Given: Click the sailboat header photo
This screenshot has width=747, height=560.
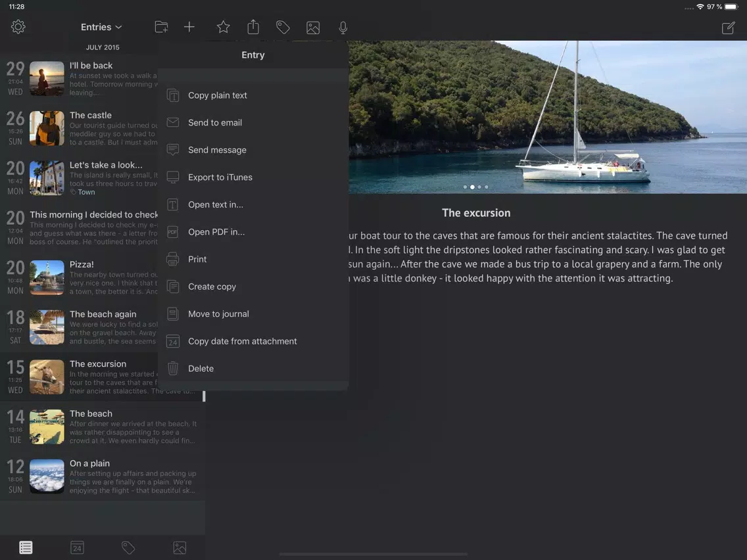Looking at the screenshot, I should [x=548, y=117].
